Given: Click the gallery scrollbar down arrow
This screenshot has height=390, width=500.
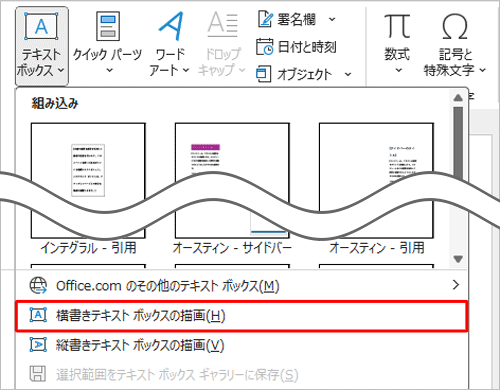Looking at the screenshot, I should [458, 259].
